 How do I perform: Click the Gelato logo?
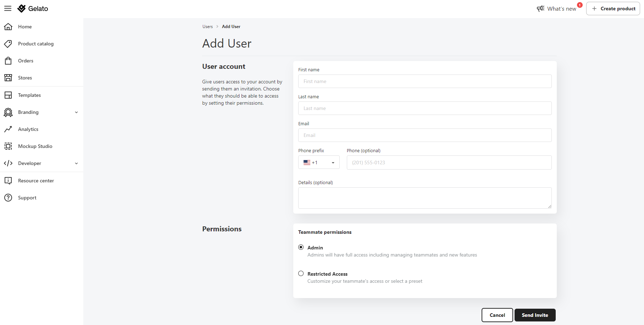[33, 9]
